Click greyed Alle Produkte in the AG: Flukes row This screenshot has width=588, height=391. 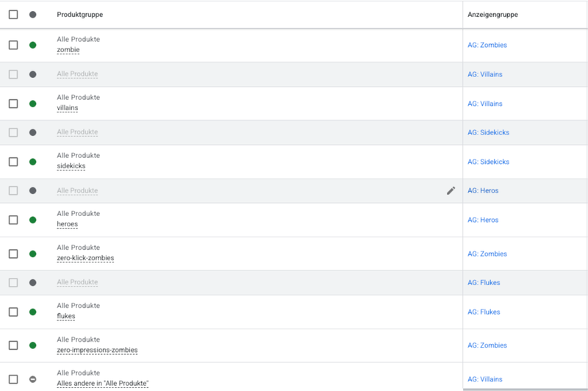click(x=77, y=282)
